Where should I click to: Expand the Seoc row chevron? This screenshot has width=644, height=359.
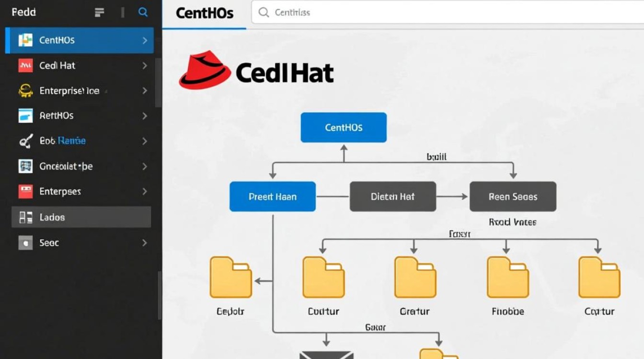pos(145,243)
